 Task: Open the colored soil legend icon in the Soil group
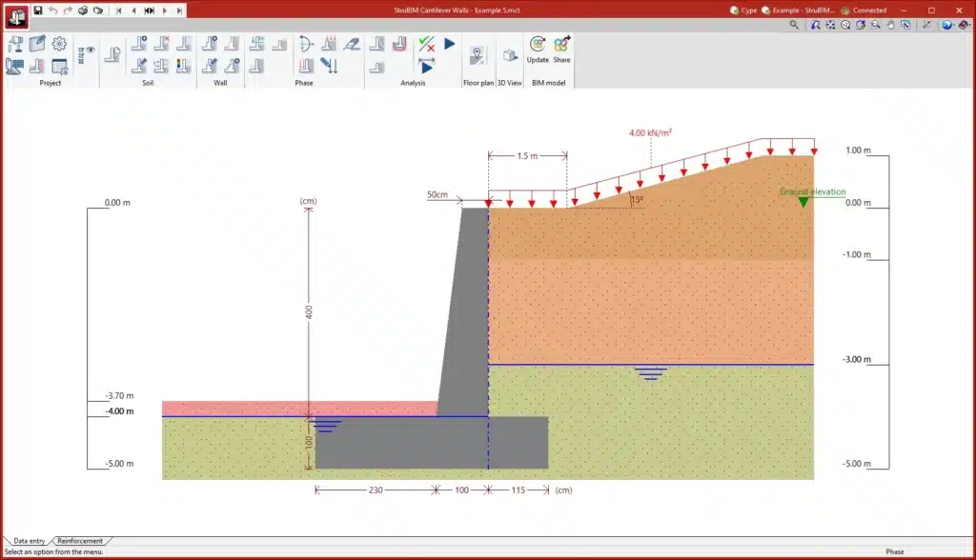click(x=183, y=66)
